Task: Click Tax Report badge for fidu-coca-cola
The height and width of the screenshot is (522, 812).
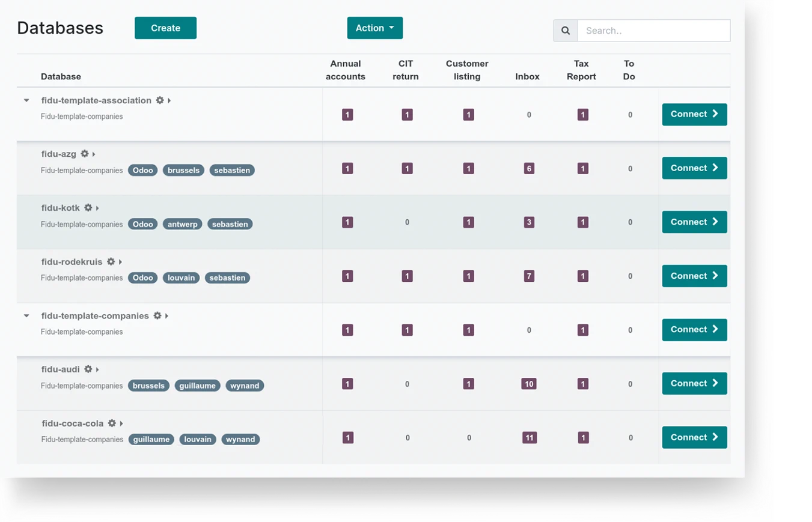Action: pyautogui.click(x=584, y=438)
